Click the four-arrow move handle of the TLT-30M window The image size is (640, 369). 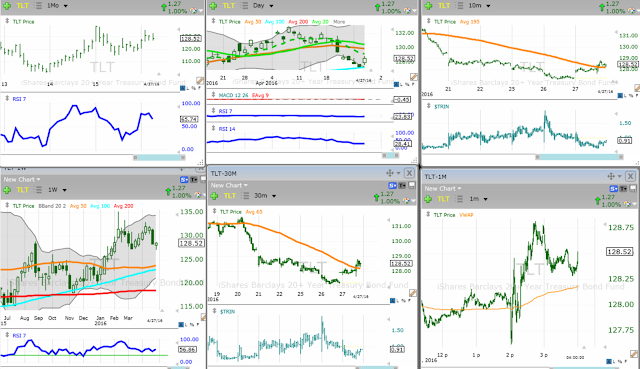tap(390, 173)
